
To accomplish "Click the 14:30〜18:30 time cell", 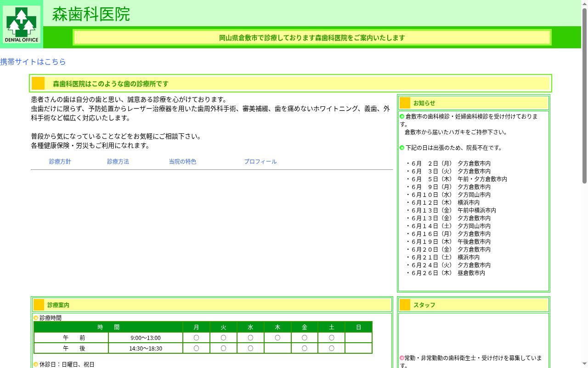I will point(146,348).
